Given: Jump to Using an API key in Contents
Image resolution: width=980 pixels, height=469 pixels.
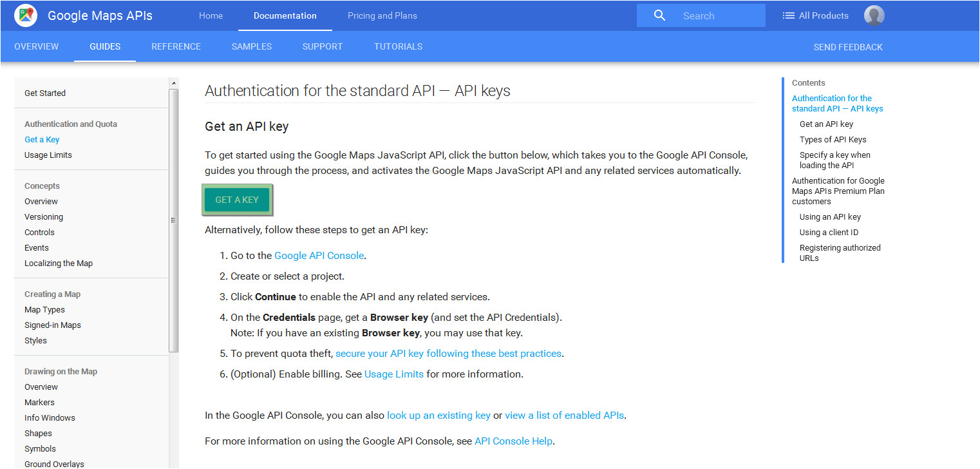Looking at the screenshot, I should click(830, 217).
